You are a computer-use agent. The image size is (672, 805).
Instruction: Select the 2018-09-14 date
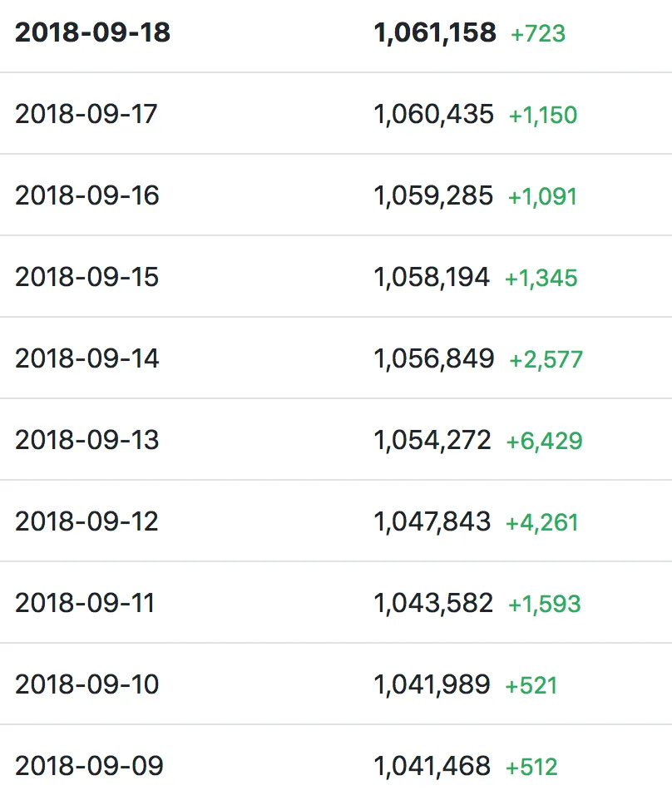coord(87,358)
